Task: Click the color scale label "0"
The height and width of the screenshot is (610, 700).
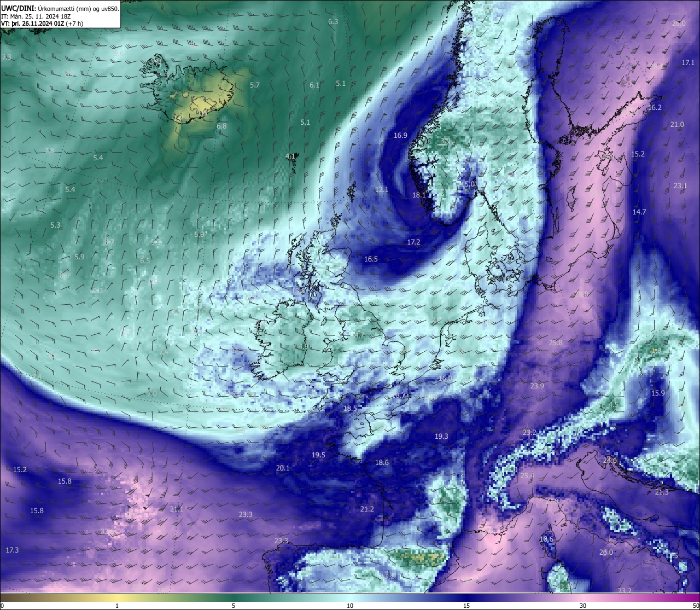Action: pyautogui.click(x=2, y=606)
